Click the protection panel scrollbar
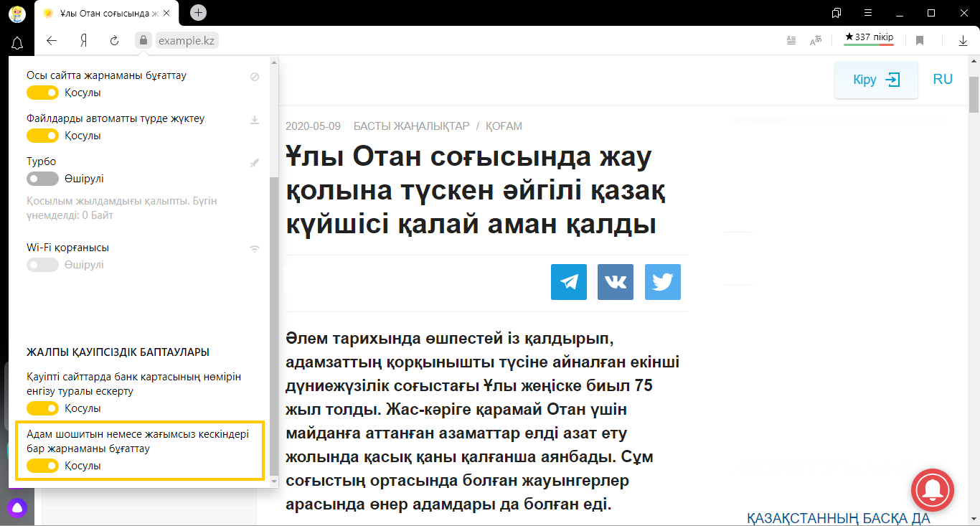The image size is (980, 526). (274, 328)
